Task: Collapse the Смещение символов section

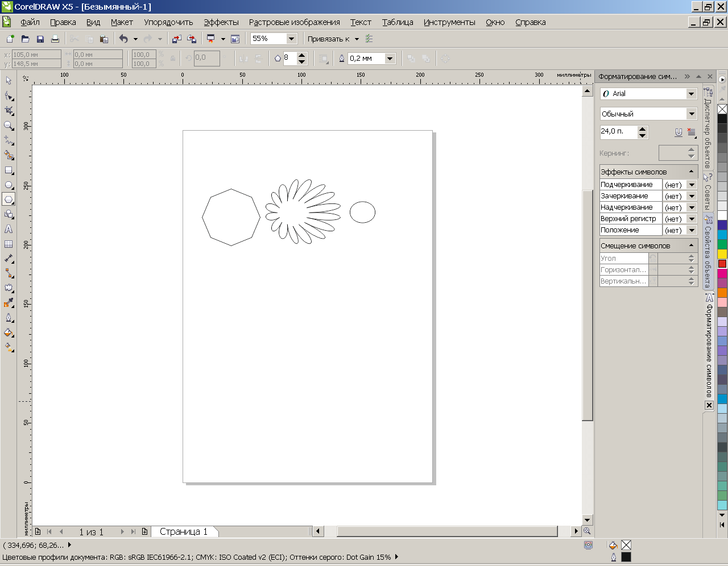Action: click(692, 245)
